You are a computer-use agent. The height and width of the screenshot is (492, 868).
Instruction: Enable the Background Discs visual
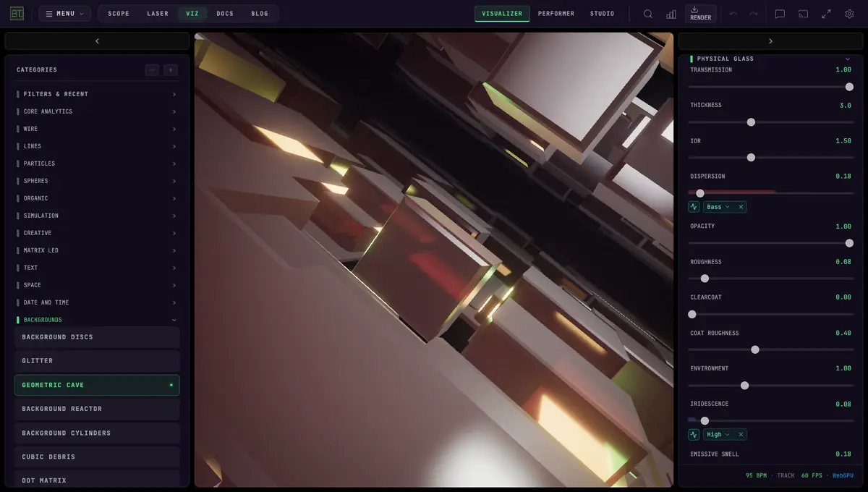pyautogui.click(x=97, y=337)
